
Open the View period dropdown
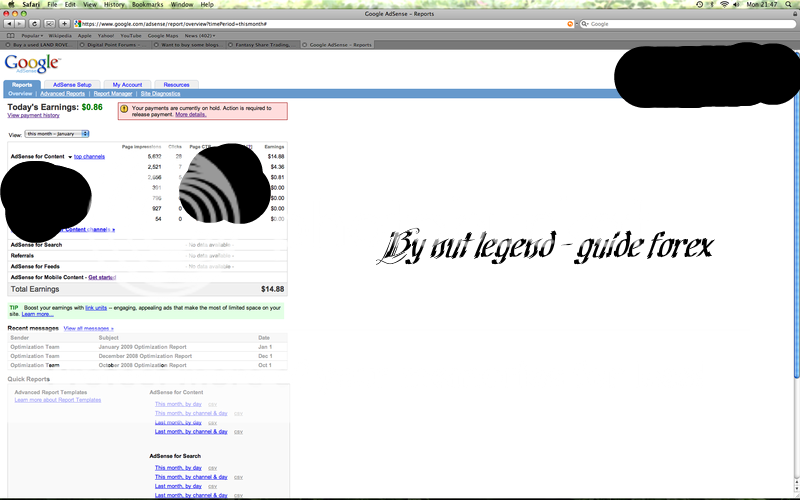coord(57,134)
